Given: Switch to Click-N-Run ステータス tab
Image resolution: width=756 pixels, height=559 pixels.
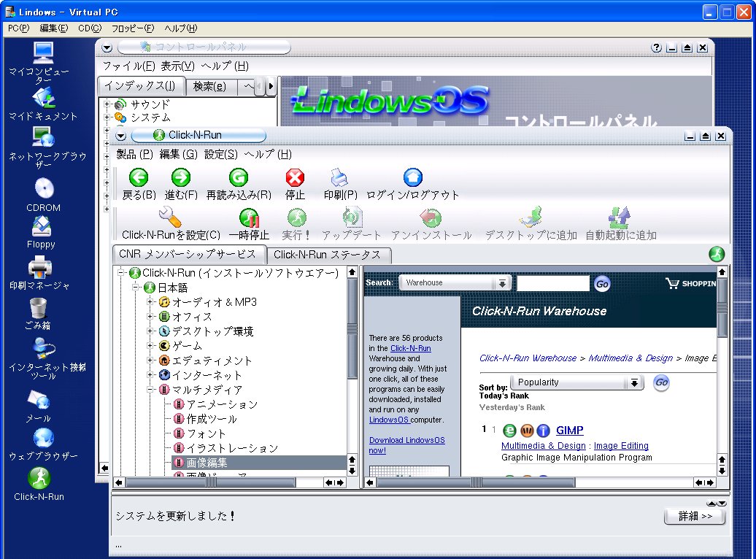Looking at the screenshot, I should (328, 255).
